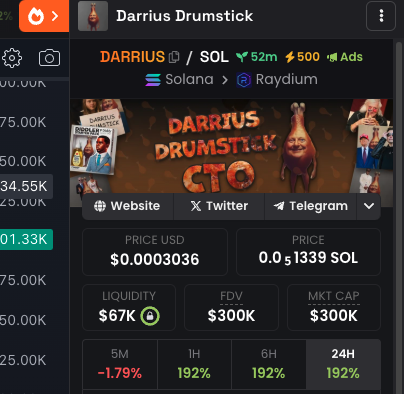Open chart settings gear icon
Viewport: 404px width, 394px height.
tap(12, 58)
